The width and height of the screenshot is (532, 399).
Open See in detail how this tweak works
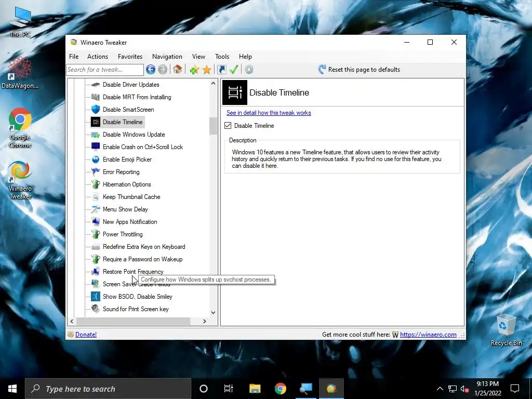[269, 113]
